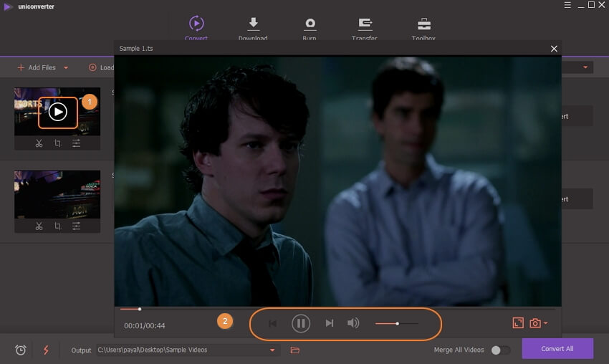The image size is (609, 364).
Task: Click Convert All button
Action: (557, 348)
